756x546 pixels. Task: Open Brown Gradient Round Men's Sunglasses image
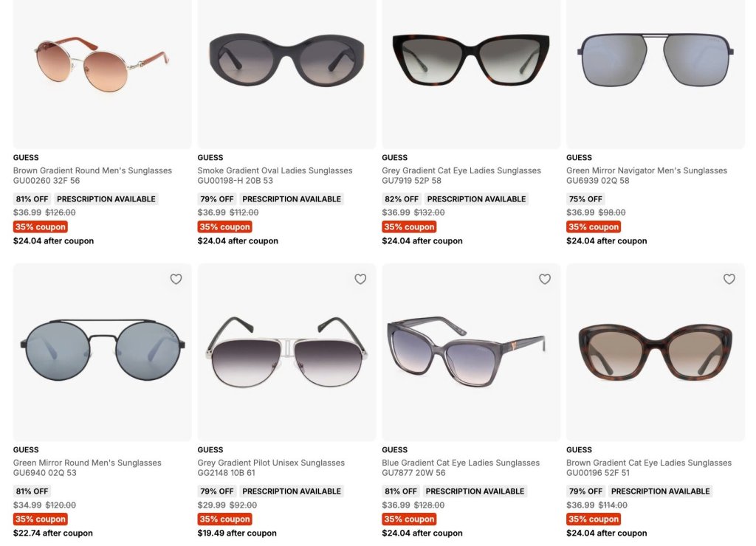(x=102, y=74)
